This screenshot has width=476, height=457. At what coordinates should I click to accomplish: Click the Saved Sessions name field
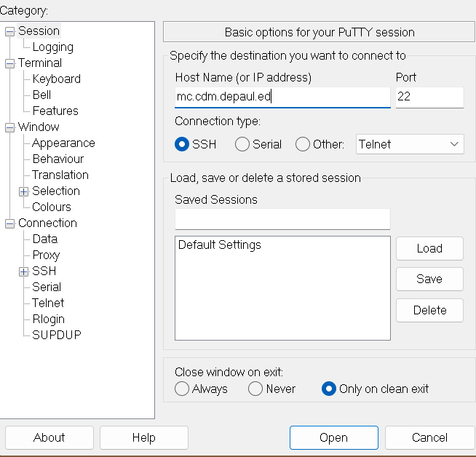[282, 219]
